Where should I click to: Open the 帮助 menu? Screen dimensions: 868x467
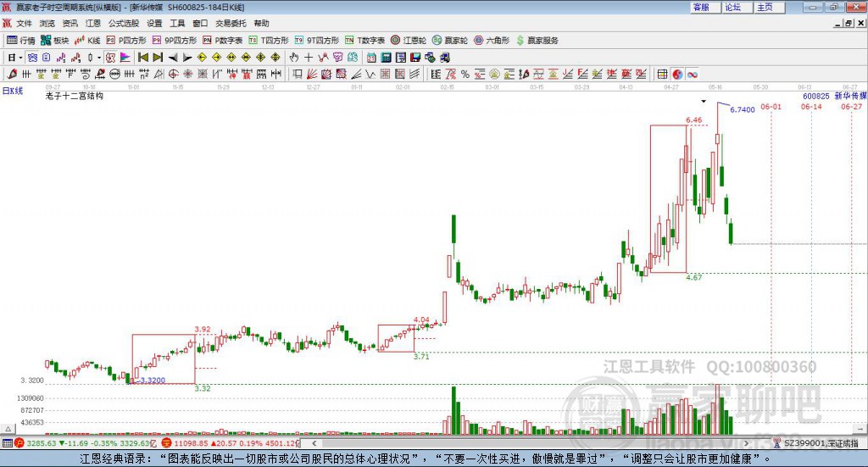[x=261, y=23]
